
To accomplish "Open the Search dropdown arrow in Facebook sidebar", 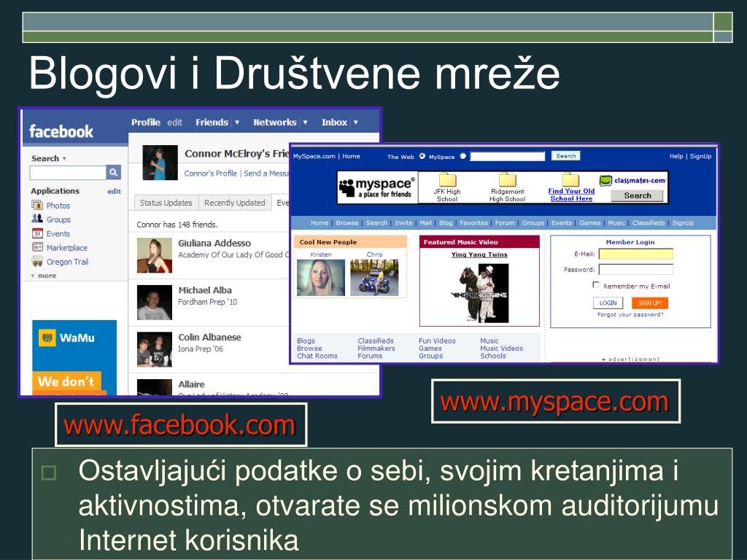I will (64, 158).
